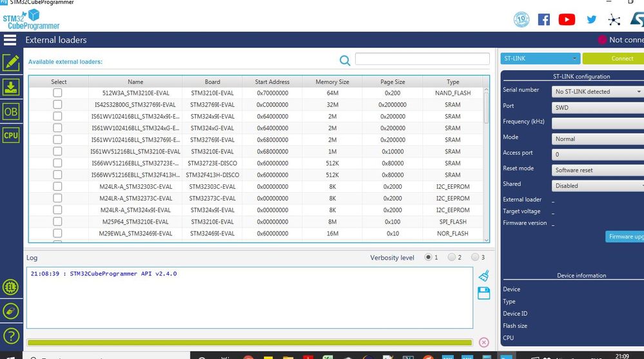Image resolution: width=644 pixels, height=359 pixels.
Task: Click the search magnifier icon
Action: click(345, 61)
